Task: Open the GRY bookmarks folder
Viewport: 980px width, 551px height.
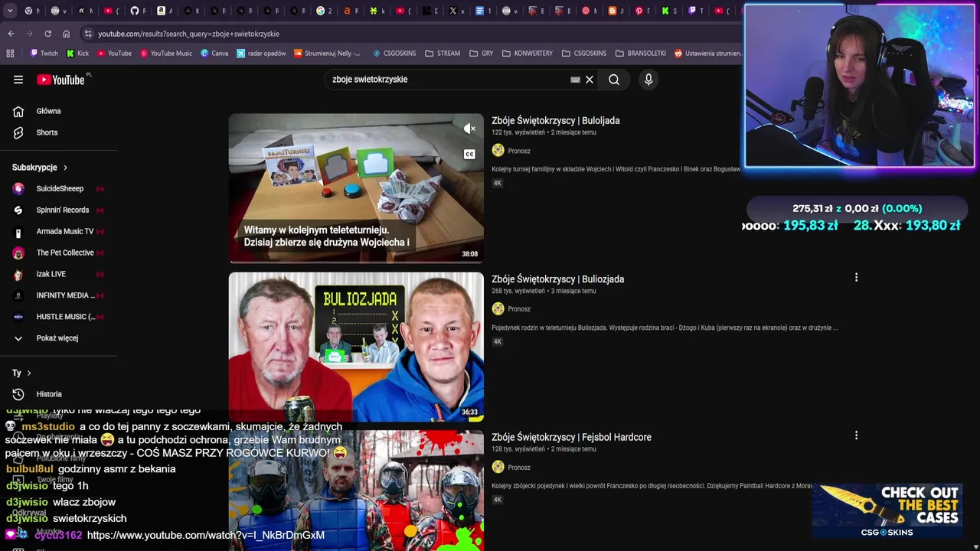Action: pos(481,54)
